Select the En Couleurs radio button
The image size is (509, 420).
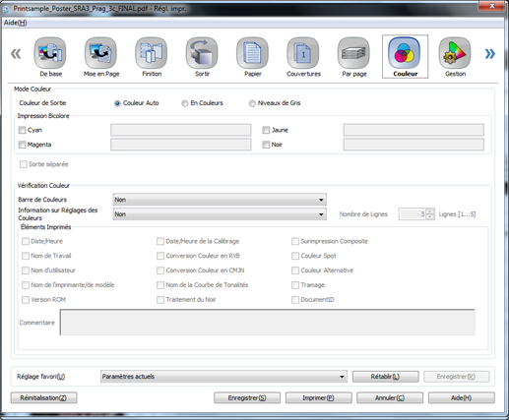185,103
